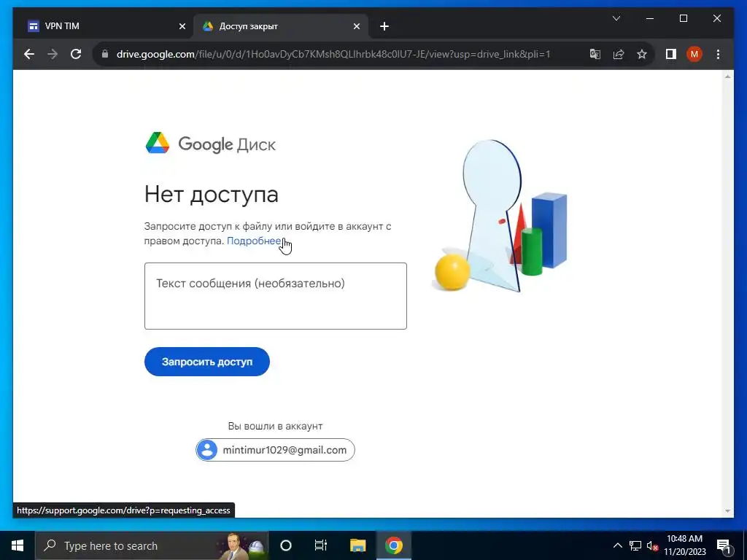
Task: Show hidden system tray icons
Action: pos(617,545)
